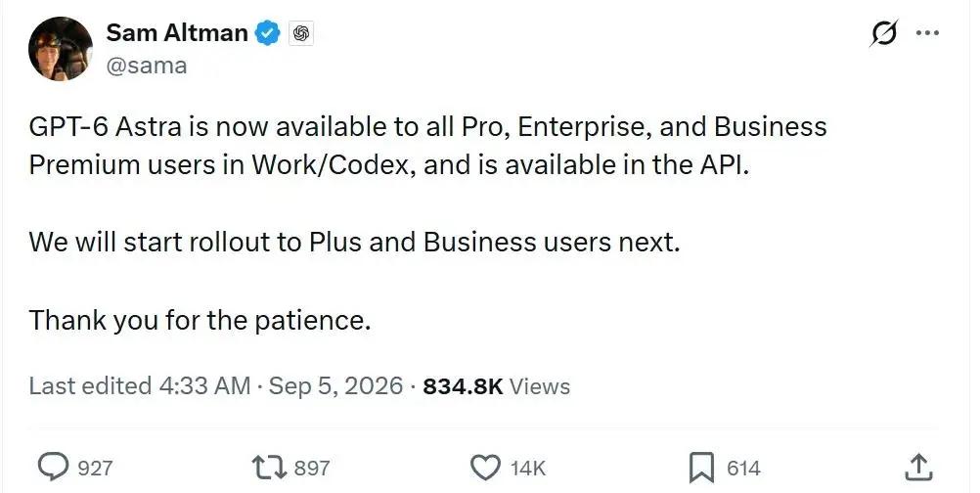Click the share upload arrow icon
The height and width of the screenshot is (493, 980).
point(919,468)
